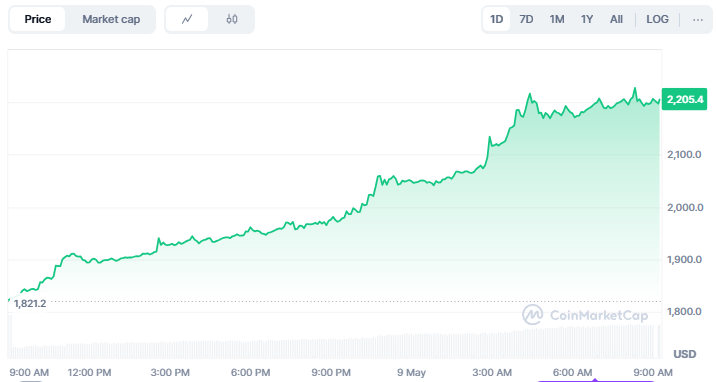This screenshot has width=717, height=382.
Task: Click the 3:00 AM time label
Action: click(x=492, y=372)
